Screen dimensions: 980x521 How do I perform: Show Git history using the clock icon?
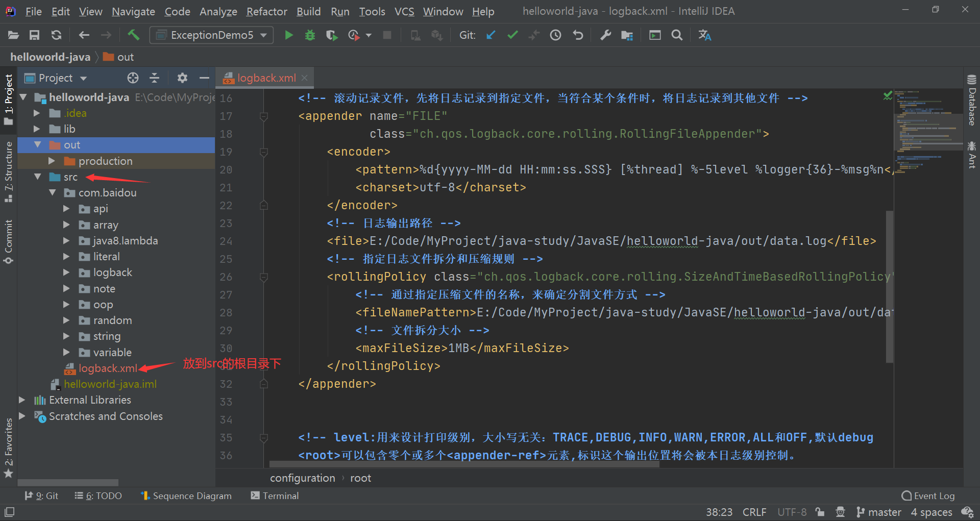(555, 35)
